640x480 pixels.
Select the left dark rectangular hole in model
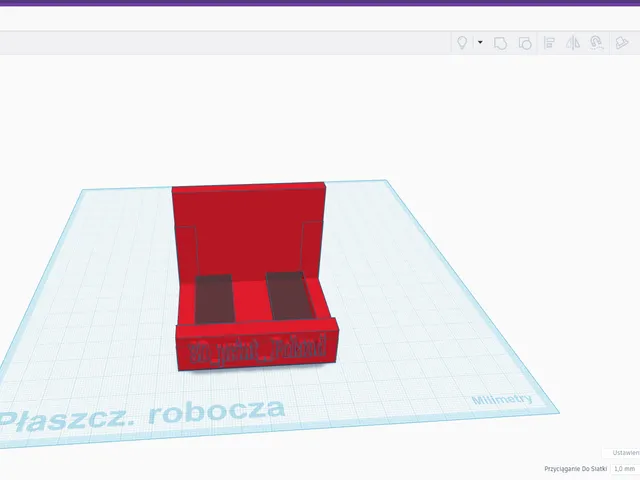click(x=214, y=299)
